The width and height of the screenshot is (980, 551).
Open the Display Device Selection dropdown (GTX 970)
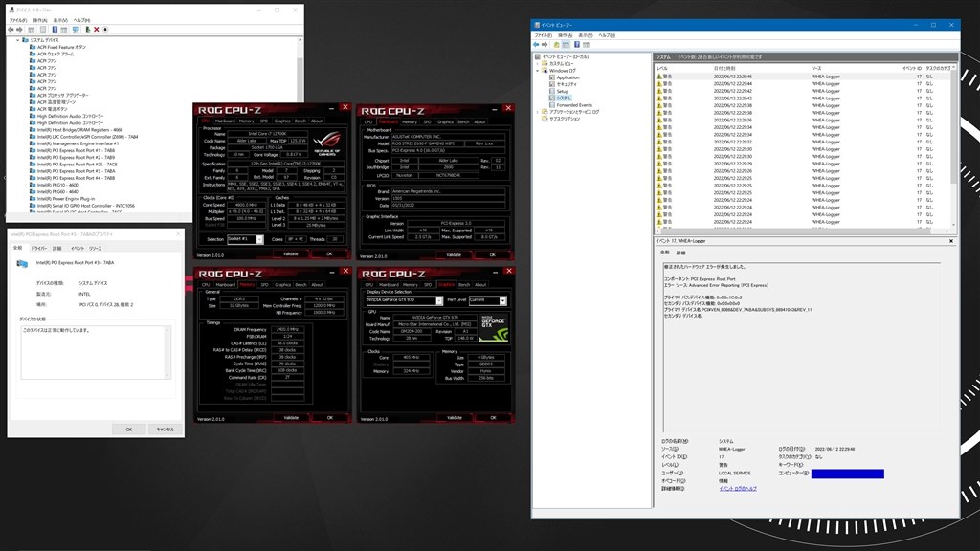[x=438, y=300]
